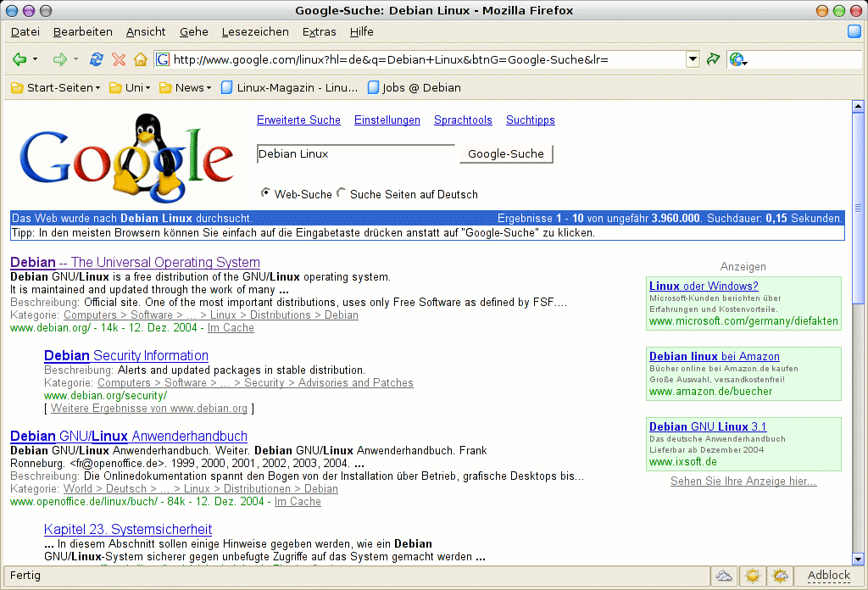868x590 pixels.
Task: Open Linux-Magazin bookmark
Action: 289,88
